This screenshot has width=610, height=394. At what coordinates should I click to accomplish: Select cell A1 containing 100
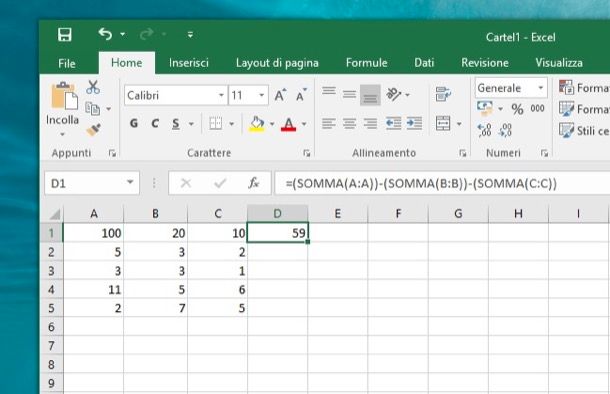(93, 233)
